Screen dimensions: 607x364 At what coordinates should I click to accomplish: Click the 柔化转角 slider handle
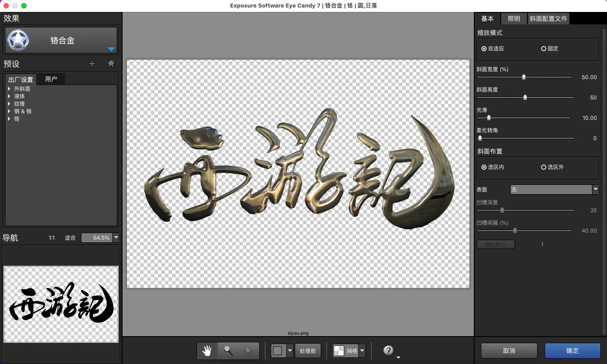click(x=480, y=138)
